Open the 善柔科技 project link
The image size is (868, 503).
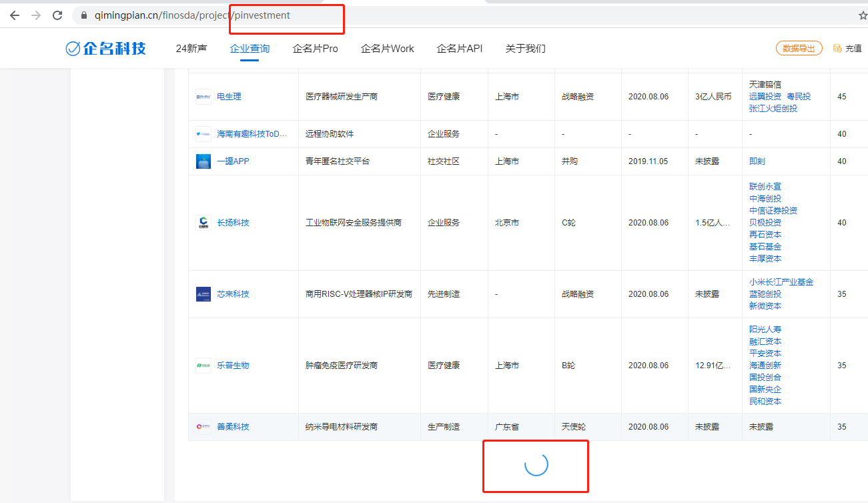coord(233,426)
